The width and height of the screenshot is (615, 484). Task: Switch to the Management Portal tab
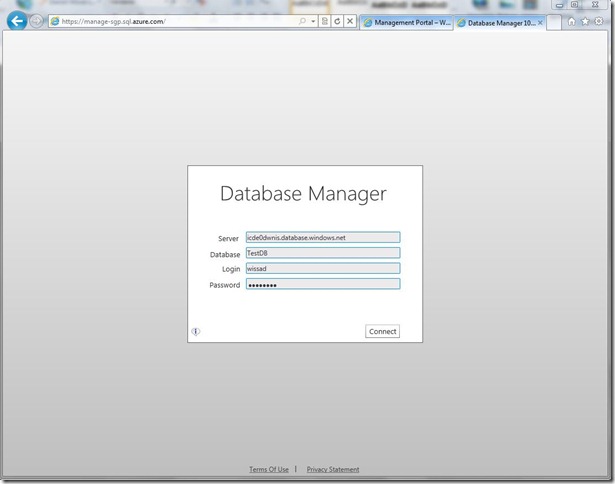click(x=406, y=23)
